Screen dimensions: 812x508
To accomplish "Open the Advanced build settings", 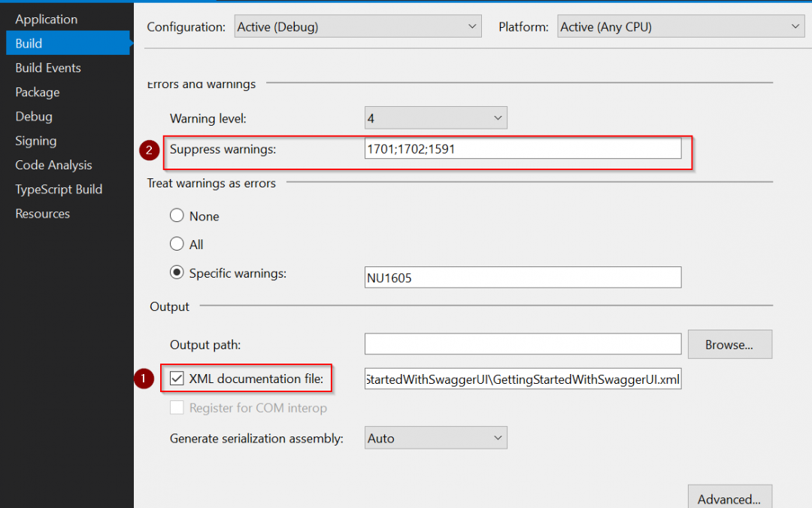I will click(729, 498).
